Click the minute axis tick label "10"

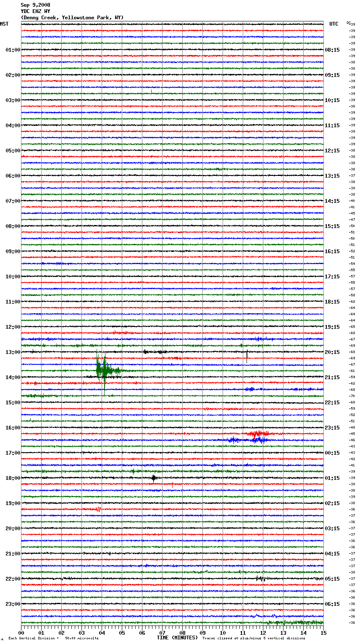223,633
